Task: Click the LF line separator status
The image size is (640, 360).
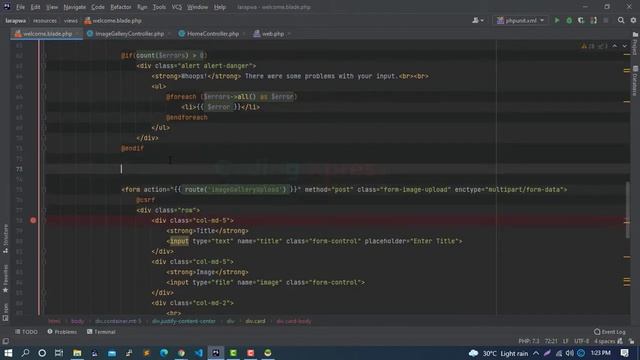Action: tap(565, 341)
